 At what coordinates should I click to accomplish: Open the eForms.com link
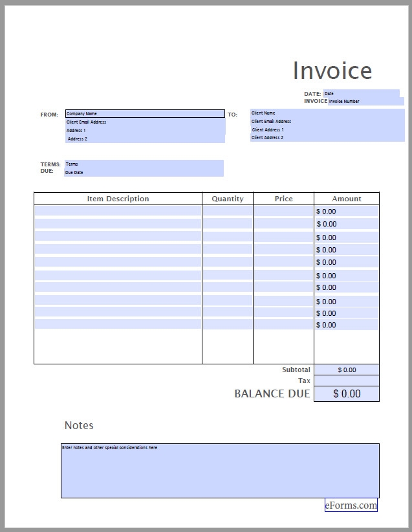[351, 506]
